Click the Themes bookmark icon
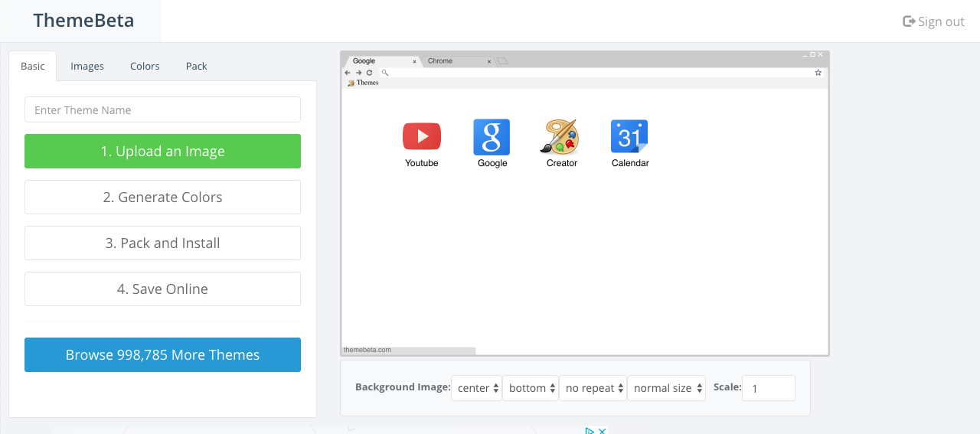980x434 pixels. pyautogui.click(x=351, y=83)
